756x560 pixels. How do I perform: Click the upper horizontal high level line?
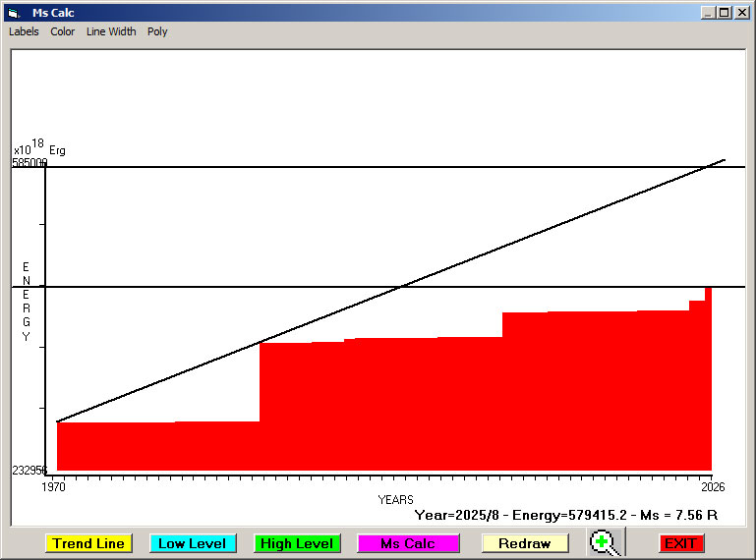[x=377, y=167]
